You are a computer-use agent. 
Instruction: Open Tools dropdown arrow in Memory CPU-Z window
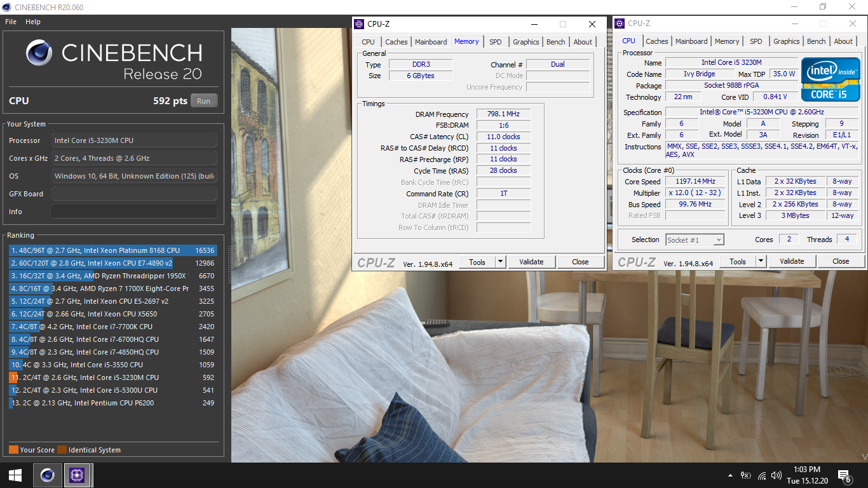(500, 262)
